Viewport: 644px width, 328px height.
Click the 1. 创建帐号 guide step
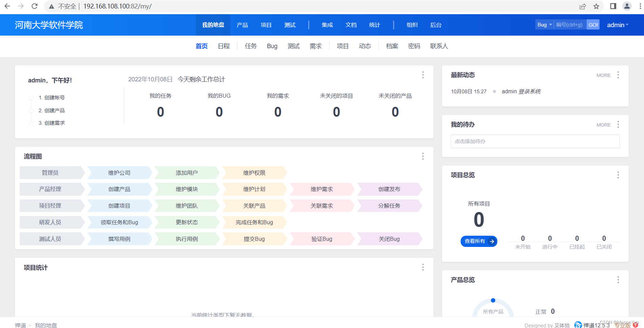[52, 98]
